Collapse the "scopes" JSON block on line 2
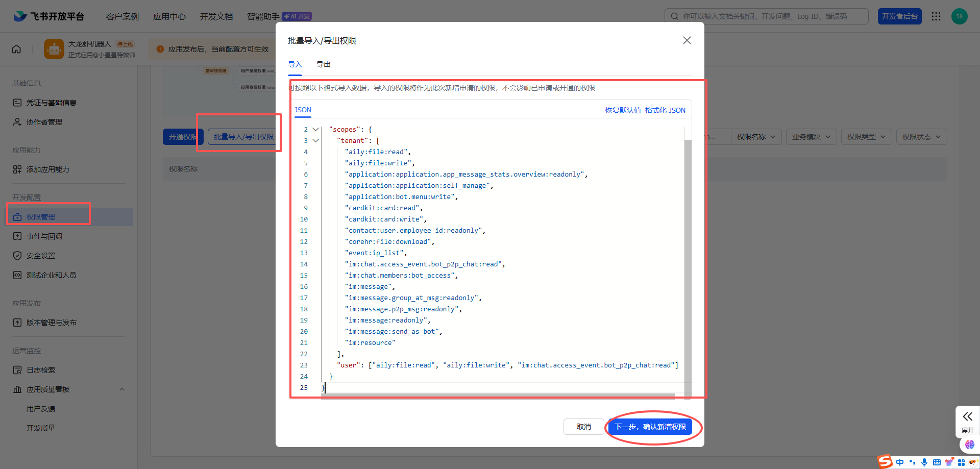This screenshot has width=980, height=469. pos(315,130)
